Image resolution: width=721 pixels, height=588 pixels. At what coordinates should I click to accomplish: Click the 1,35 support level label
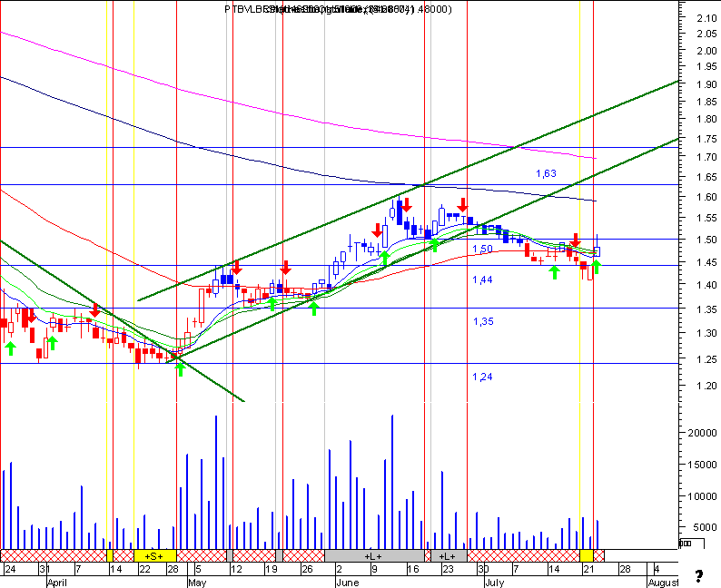tap(483, 321)
